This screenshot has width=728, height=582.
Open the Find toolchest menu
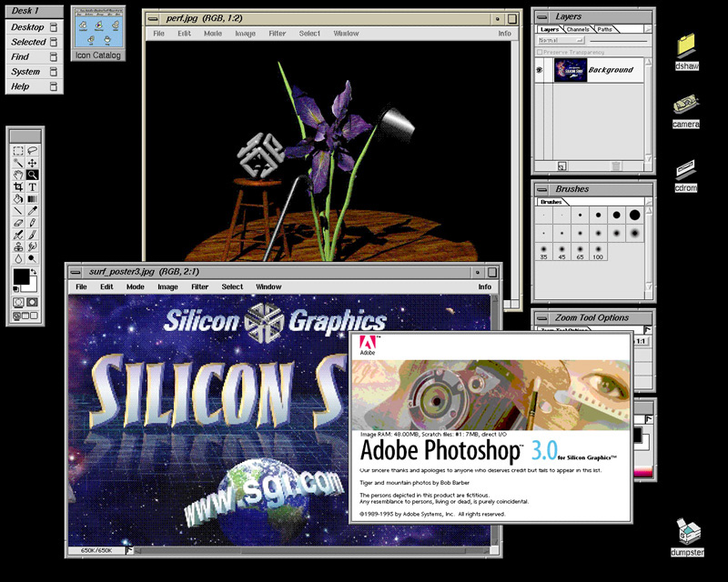point(34,56)
